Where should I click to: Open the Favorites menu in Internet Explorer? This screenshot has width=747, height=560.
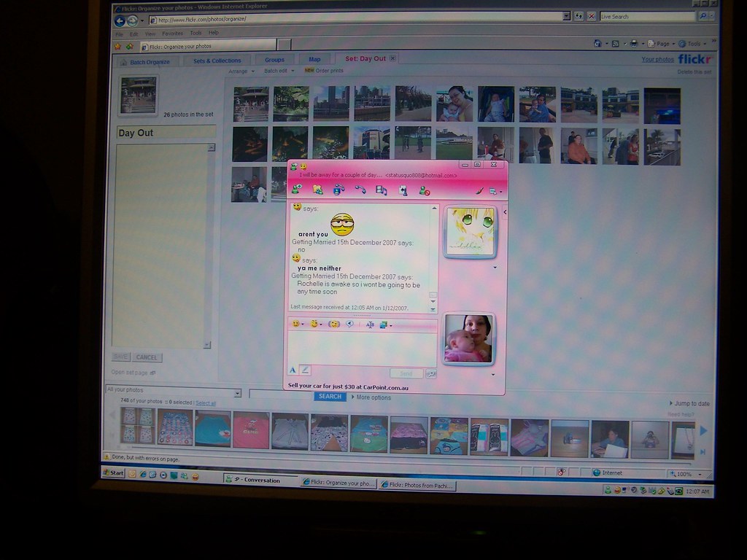[x=172, y=34]
